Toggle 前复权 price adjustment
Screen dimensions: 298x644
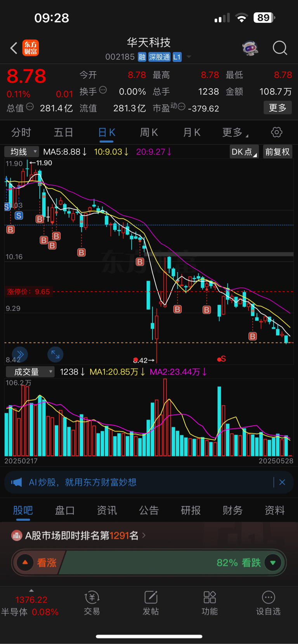(277, 152)
